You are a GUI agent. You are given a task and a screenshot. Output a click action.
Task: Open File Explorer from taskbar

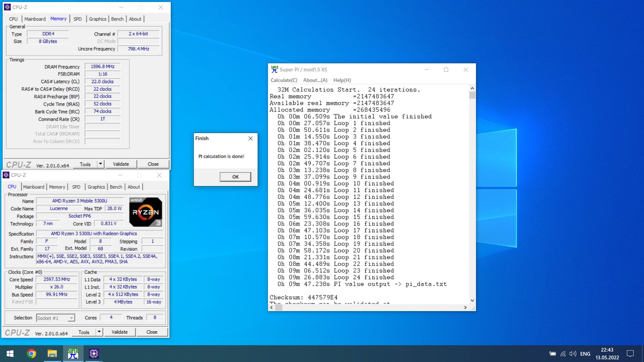point(52,354)
